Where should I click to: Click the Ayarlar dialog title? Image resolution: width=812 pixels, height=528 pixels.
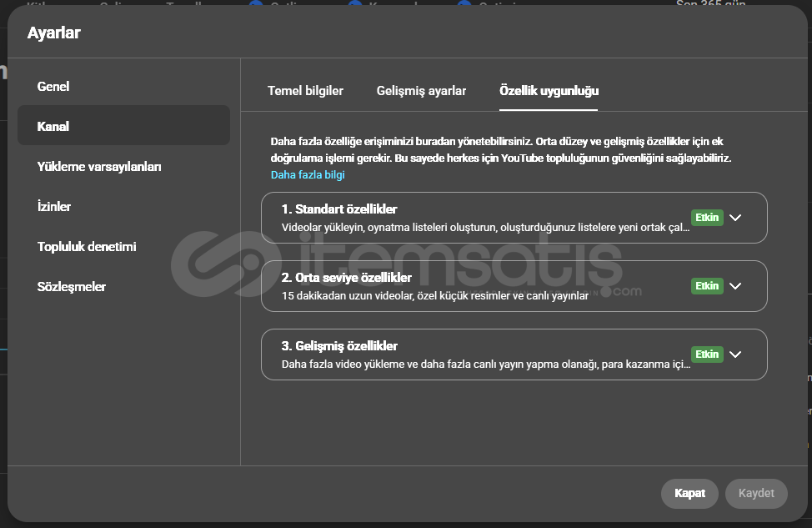[54, 33]
